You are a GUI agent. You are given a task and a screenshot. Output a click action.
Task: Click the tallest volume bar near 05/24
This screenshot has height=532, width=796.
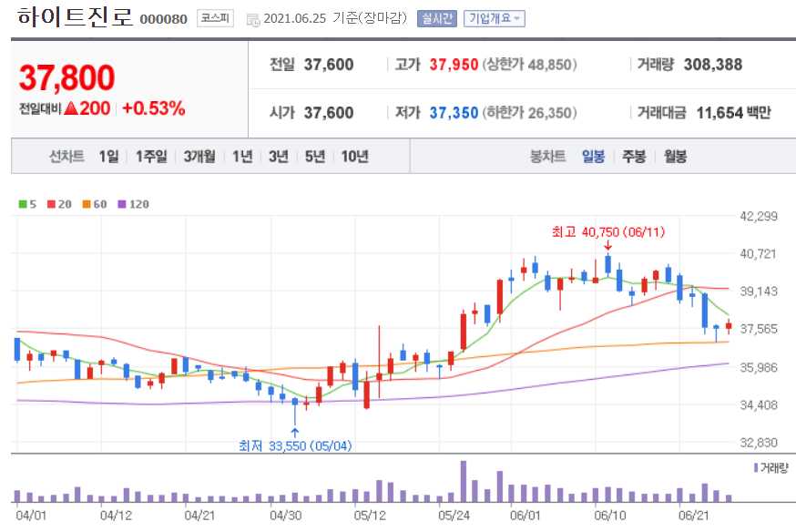464,481
